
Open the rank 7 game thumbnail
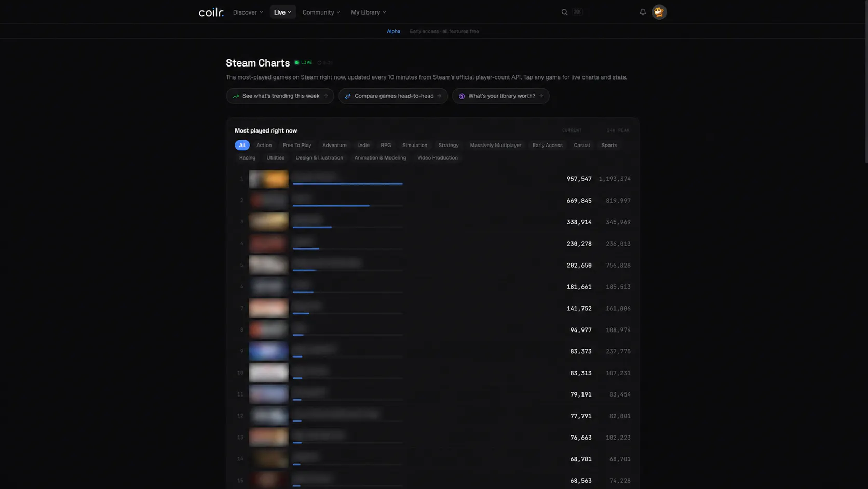coord(268,308)
